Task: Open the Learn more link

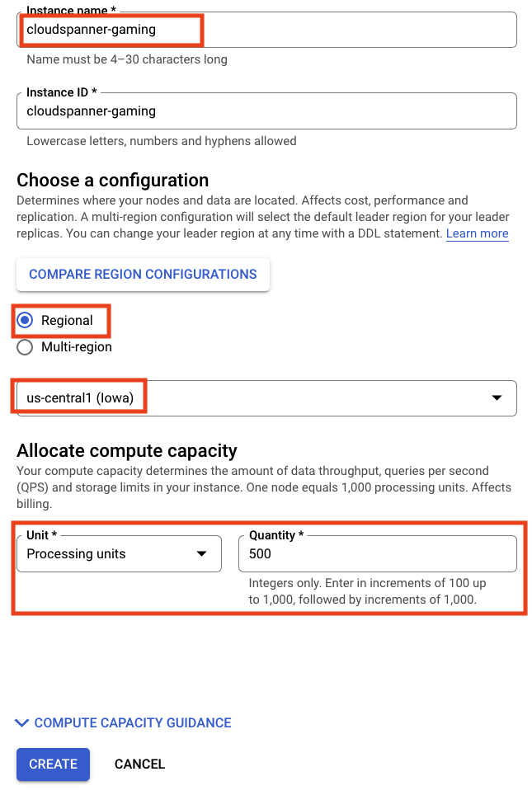Action: [477, 234]
